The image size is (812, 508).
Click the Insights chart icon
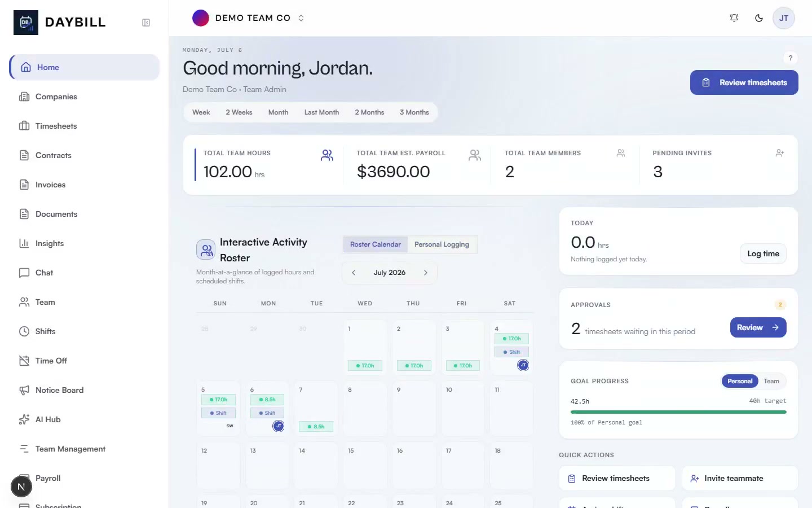tap(24, 243)
